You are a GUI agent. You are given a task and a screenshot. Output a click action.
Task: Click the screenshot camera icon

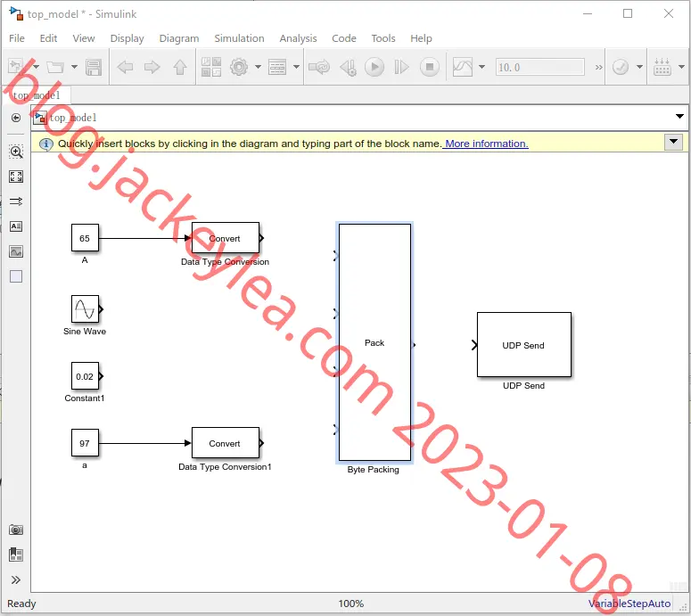[x=16, y=530]
